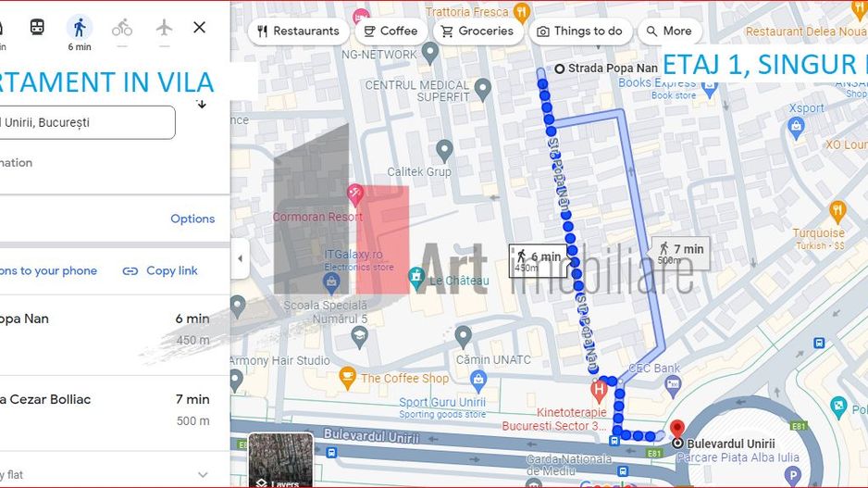This screenshot has height=488, width=868.
Task: Select the cycling travel mode icon
Action: pyautogui.click(x=122, y=28)
